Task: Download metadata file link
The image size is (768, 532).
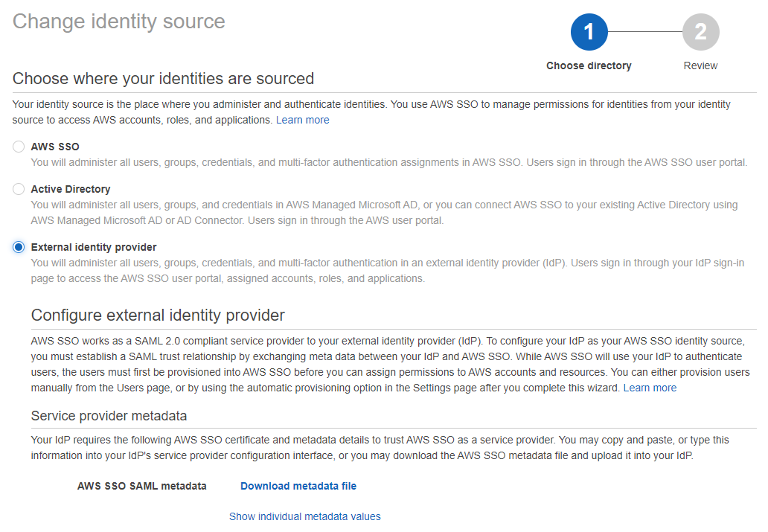Action: [x=298, y=486]
